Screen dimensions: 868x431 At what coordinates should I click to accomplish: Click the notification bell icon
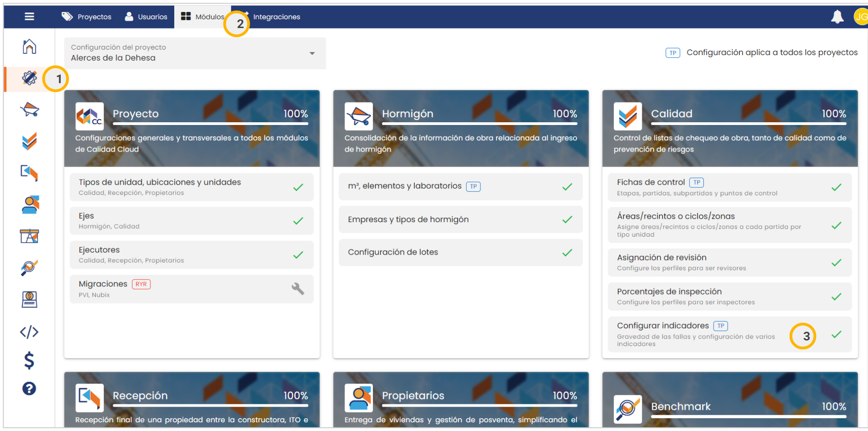(837, 17)
